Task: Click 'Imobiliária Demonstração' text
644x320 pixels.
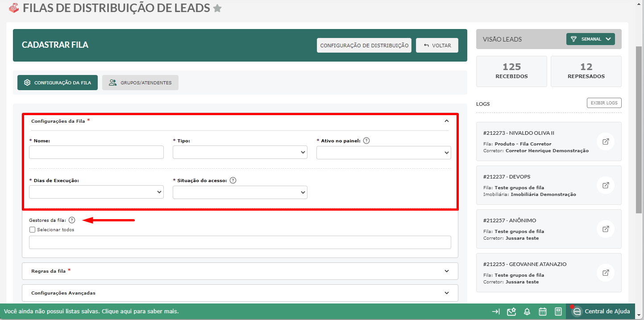Action: coord(544,195)
